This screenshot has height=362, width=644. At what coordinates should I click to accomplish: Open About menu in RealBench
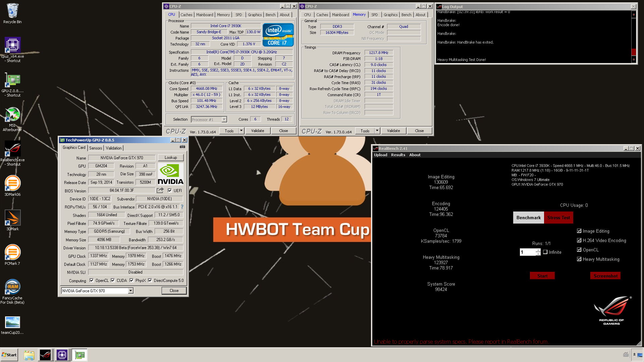[415, 155]
